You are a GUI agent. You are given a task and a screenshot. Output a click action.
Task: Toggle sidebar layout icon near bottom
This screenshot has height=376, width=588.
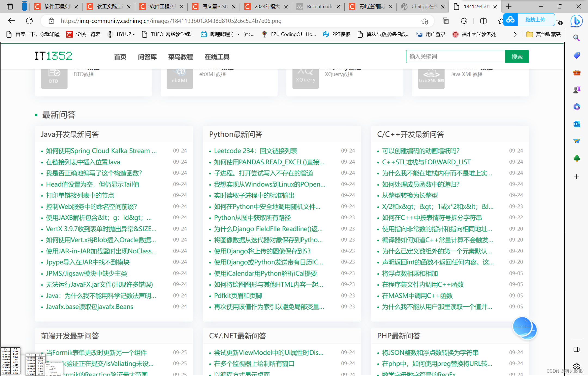click(576, 350)
